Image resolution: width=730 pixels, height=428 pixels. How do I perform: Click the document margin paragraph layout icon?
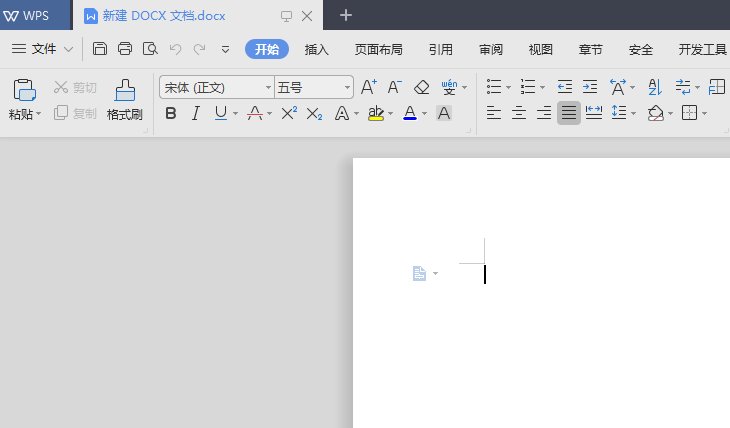419,273
